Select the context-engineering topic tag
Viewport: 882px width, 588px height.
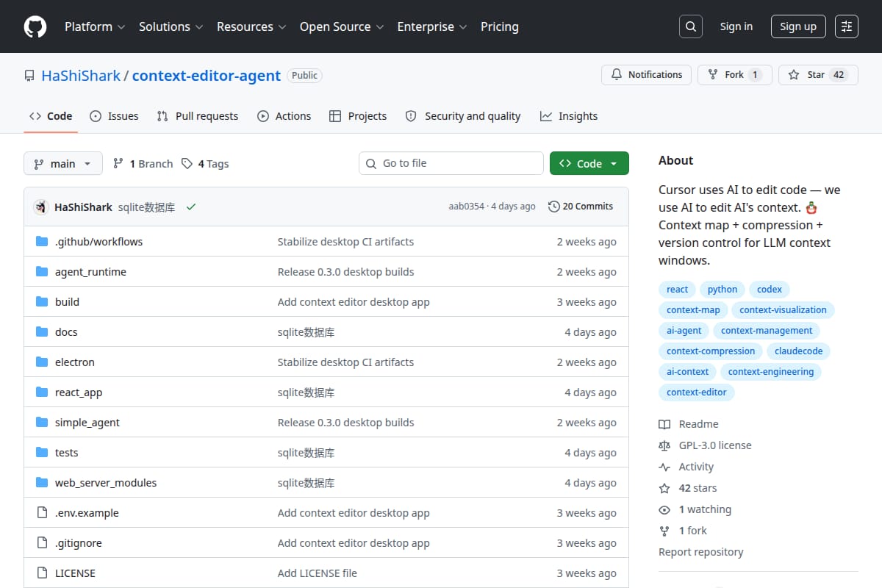point(771,372)
